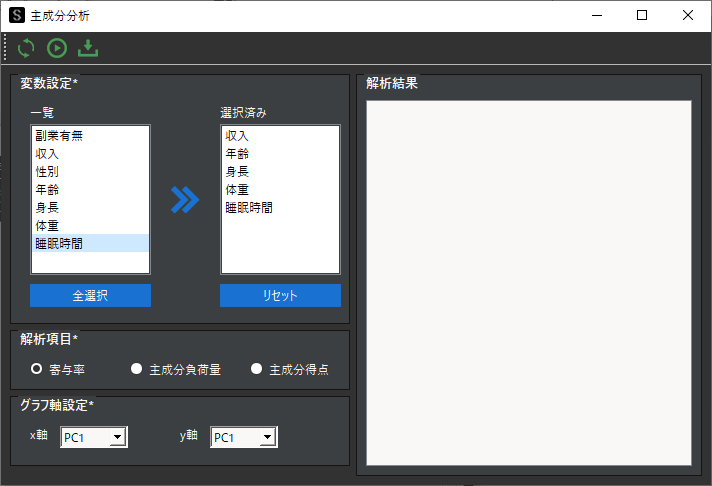Viewport: 712px width, 486px height.
Task: Click the S app icon in title bar
Action: [x=17, y=15]
